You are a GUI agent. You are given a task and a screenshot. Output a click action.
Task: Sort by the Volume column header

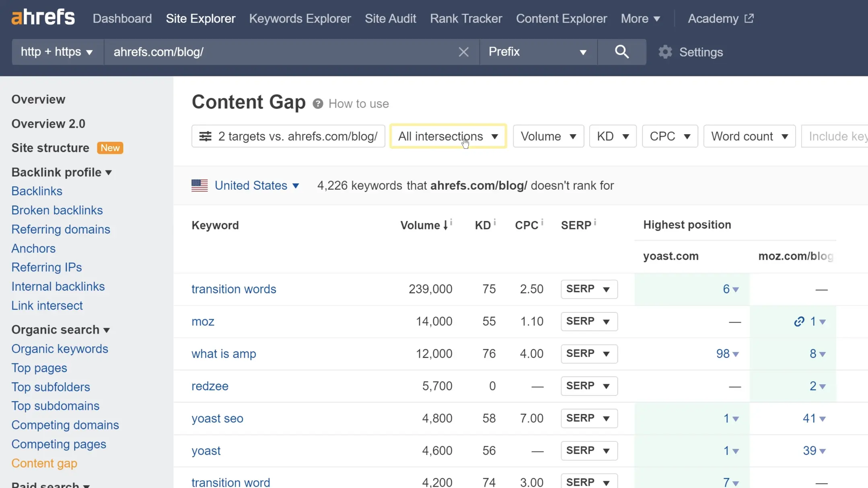[x=424, y=225]
